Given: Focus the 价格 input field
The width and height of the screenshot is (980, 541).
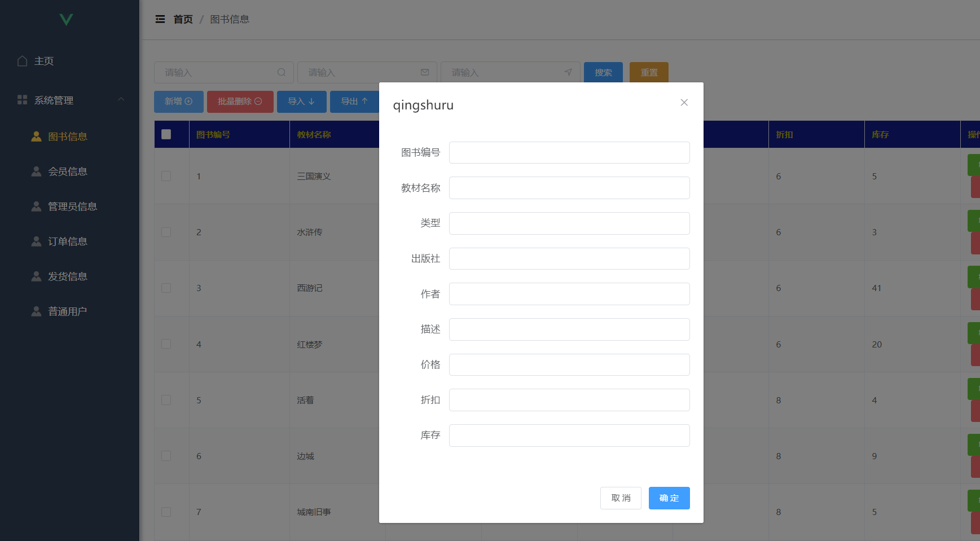Looking at the screenshot, I should coord(569,364).
